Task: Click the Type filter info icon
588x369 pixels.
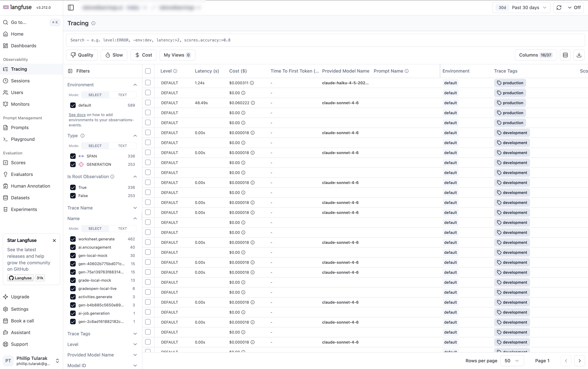Action: click(x=83, y=136)
